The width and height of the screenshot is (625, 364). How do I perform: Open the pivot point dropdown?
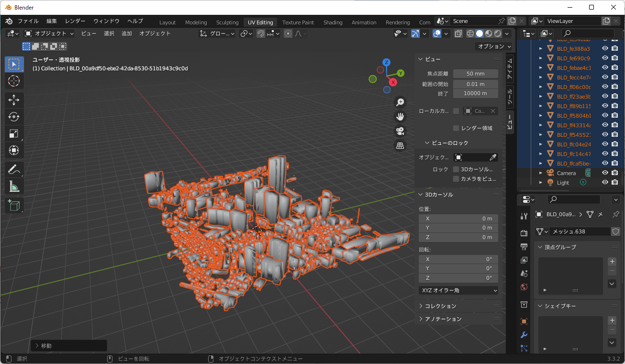pos(246,33)
